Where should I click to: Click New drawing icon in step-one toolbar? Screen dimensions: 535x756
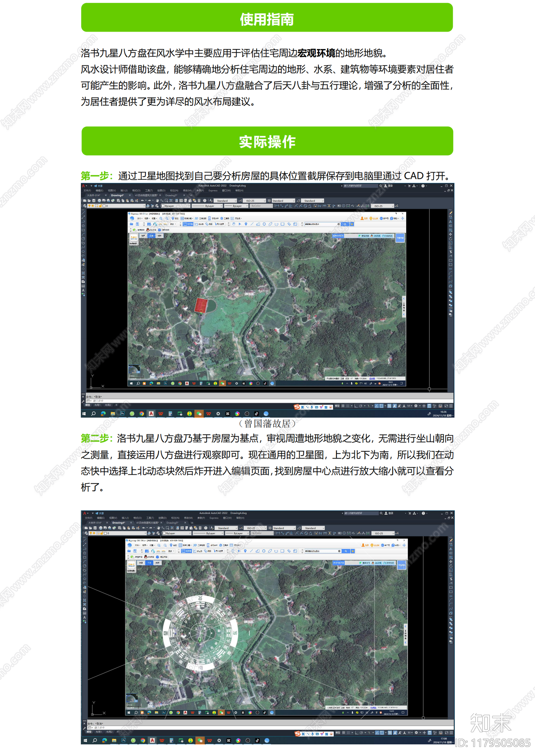point(85,201)
